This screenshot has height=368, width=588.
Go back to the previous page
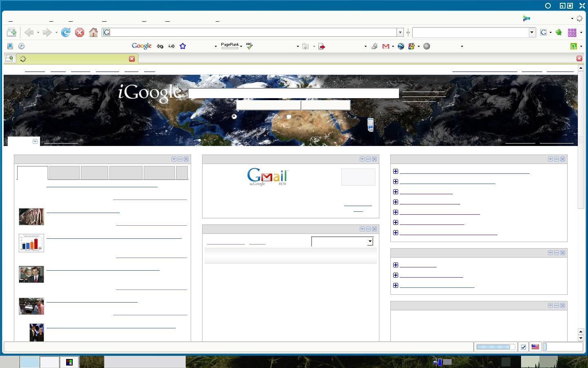tap(29, 32)
